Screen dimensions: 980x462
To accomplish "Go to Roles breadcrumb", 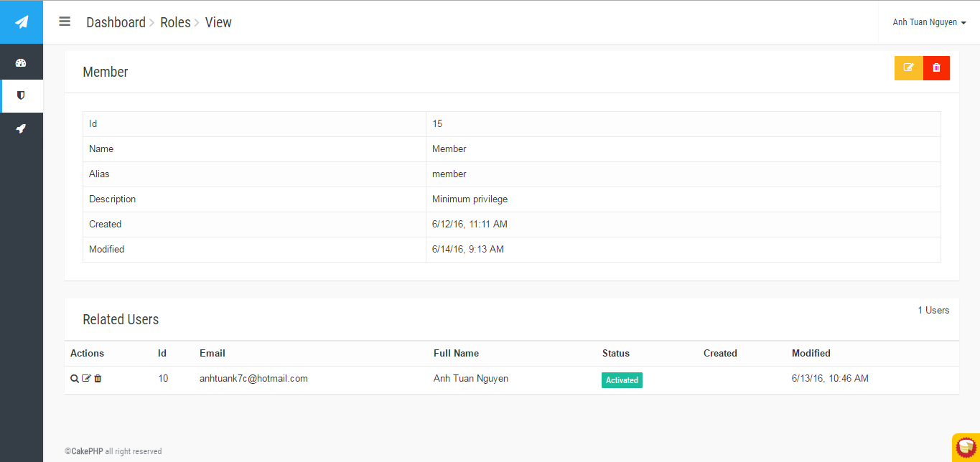I will click(x=175, y=22).
